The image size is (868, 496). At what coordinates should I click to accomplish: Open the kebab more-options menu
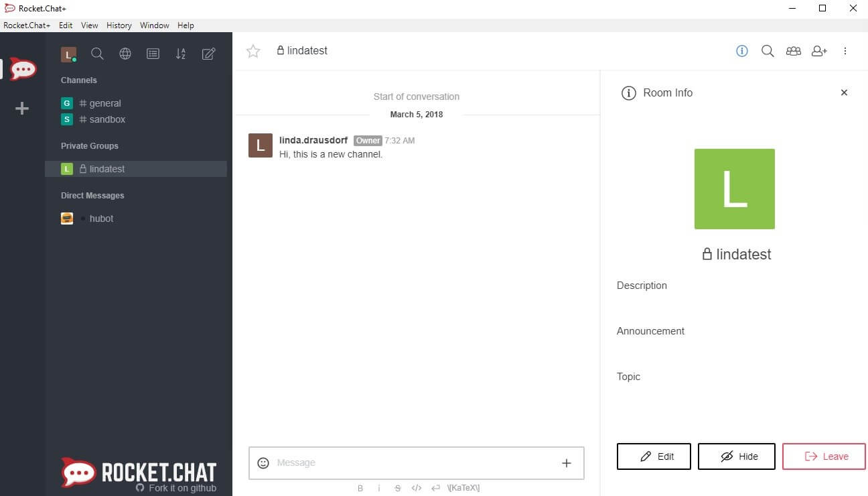tap(845, 51)
